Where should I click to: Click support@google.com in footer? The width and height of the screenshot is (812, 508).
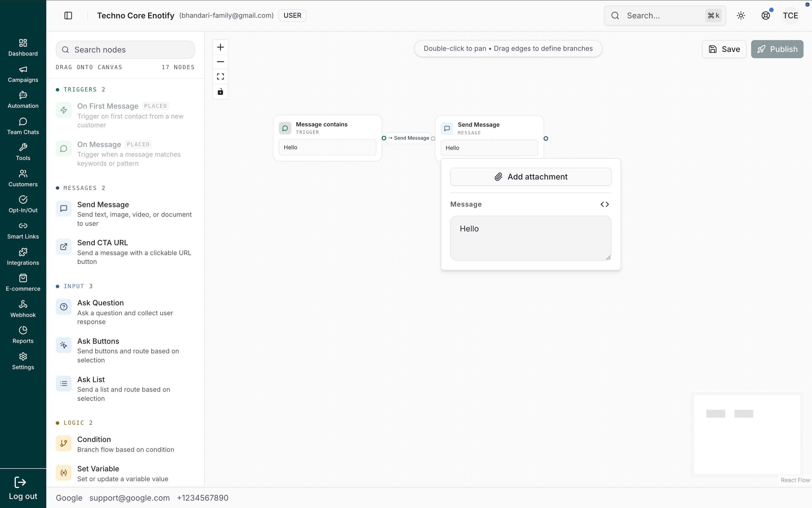(129, 498)
